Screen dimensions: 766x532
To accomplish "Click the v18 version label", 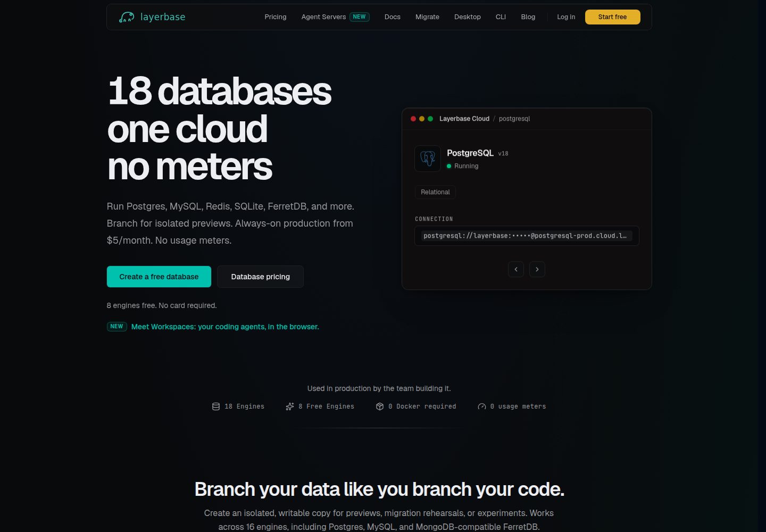I will 503,154.
